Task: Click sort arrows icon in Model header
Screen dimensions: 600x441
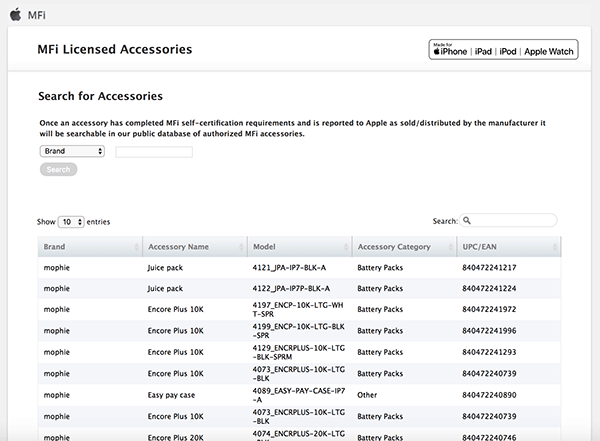Action: pyautogui.click(x=346, y=247)
